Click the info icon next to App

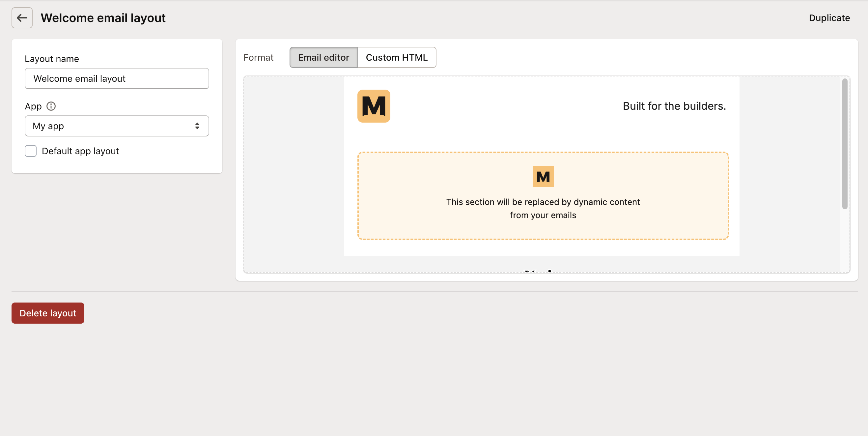coord(51,106)
